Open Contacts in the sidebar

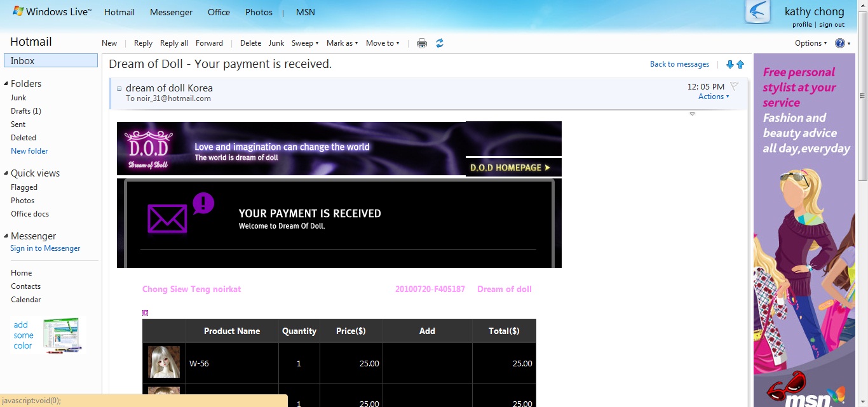click(x=25, y=286)
